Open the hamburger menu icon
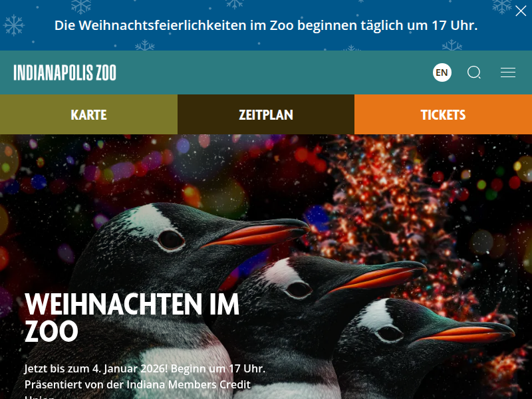The image size is (532, 399). coord(508,72)
